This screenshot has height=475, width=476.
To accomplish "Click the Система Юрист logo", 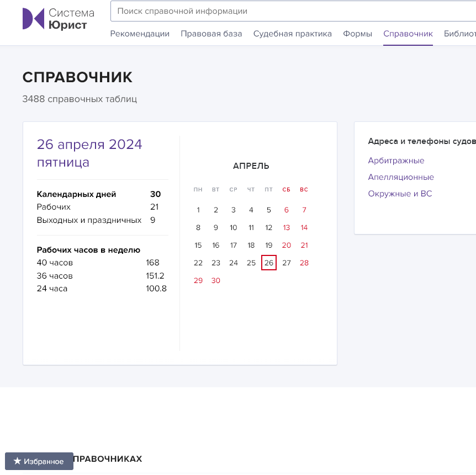I will 59,19.
